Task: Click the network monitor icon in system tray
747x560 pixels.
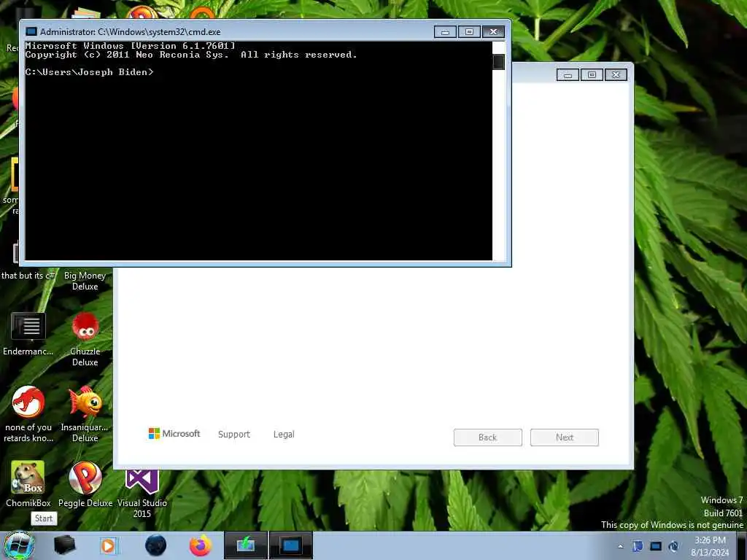Action: (656, 546)
